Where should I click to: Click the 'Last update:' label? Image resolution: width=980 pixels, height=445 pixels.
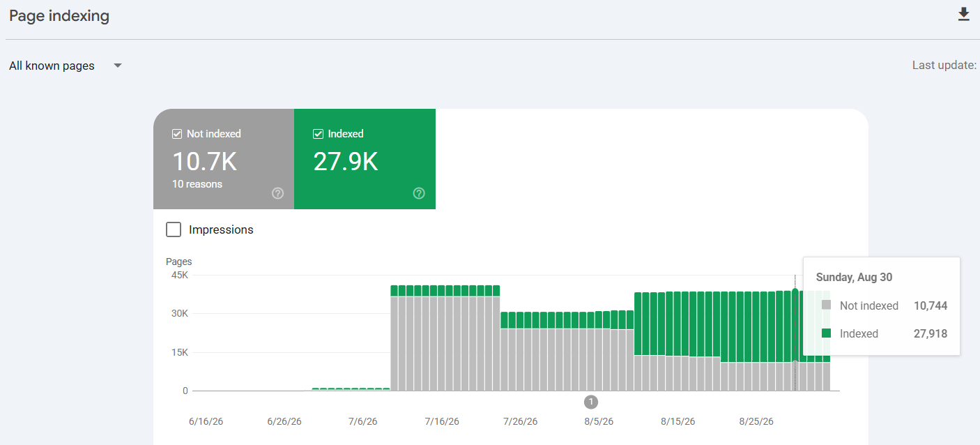[x=944, y=65]
